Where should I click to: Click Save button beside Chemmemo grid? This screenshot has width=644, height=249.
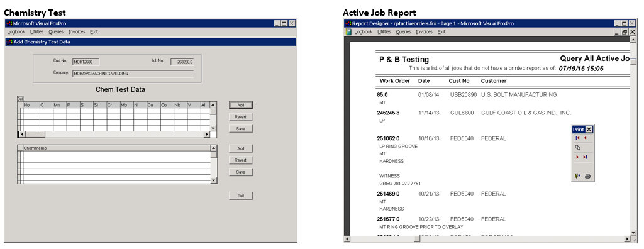[x=241, y=172]
